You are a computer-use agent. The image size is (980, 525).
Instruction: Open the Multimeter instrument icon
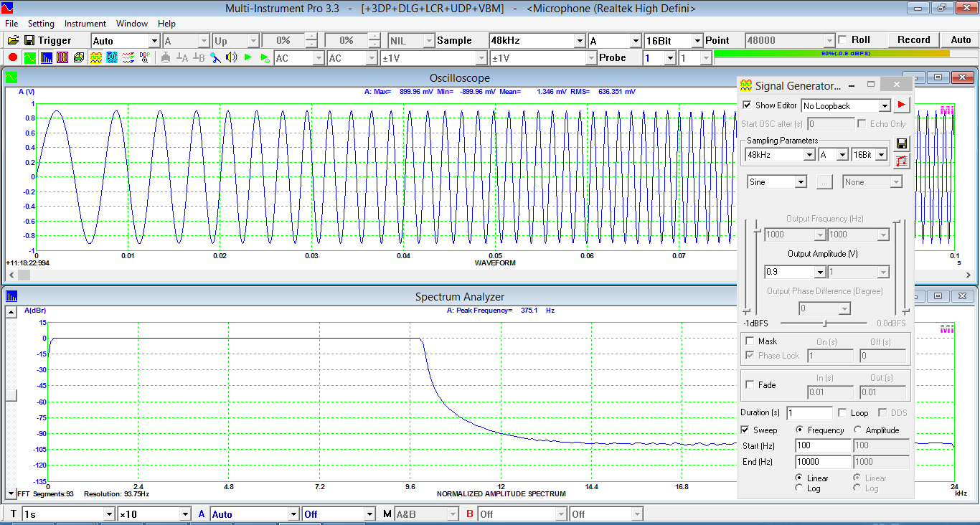(62, 57)
